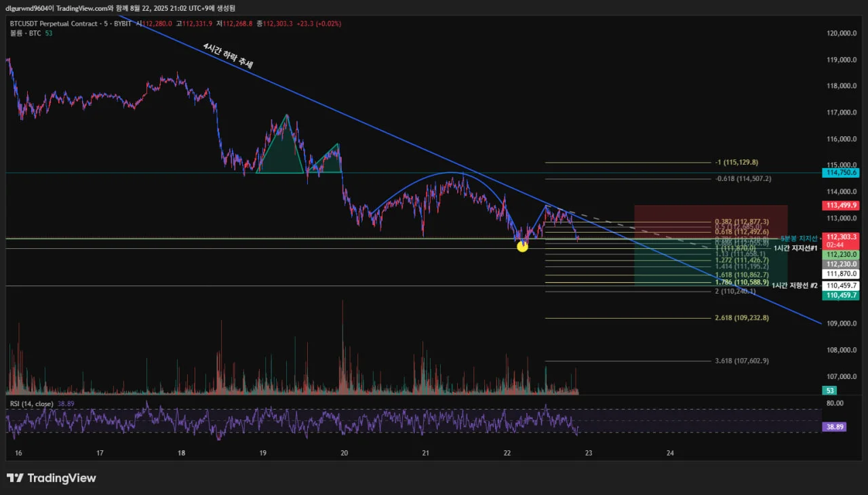Click the teal volume tag 53 on the axis
The height and width of the screenshot is (495, 868).
point(829,391)
